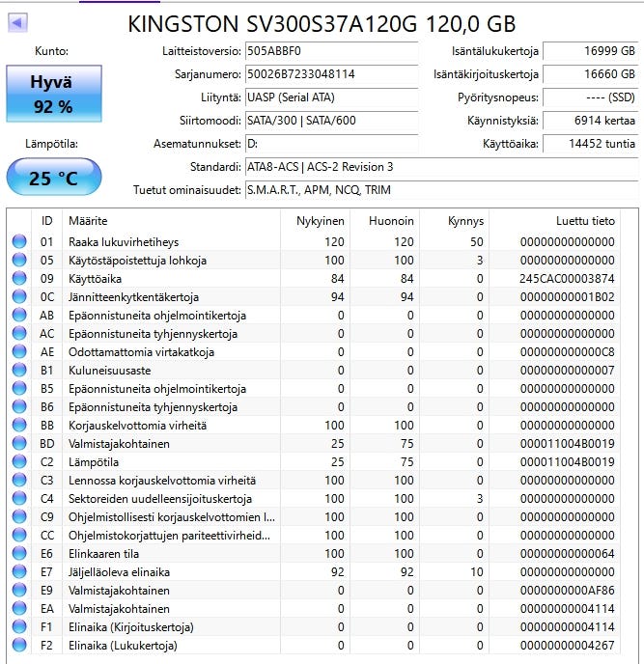The image size is (644, 664).
Task: Click the drive letter field D:
Action: point(332,144)
